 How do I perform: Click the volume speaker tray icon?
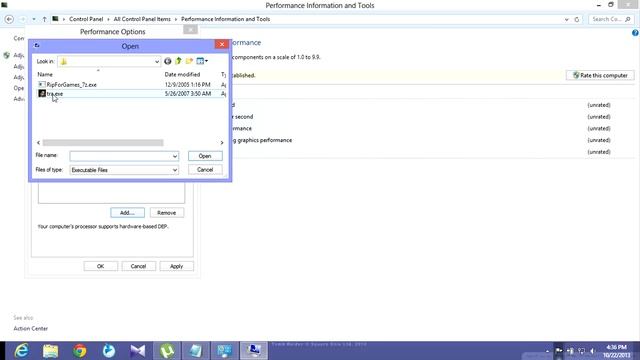point(593,351)
